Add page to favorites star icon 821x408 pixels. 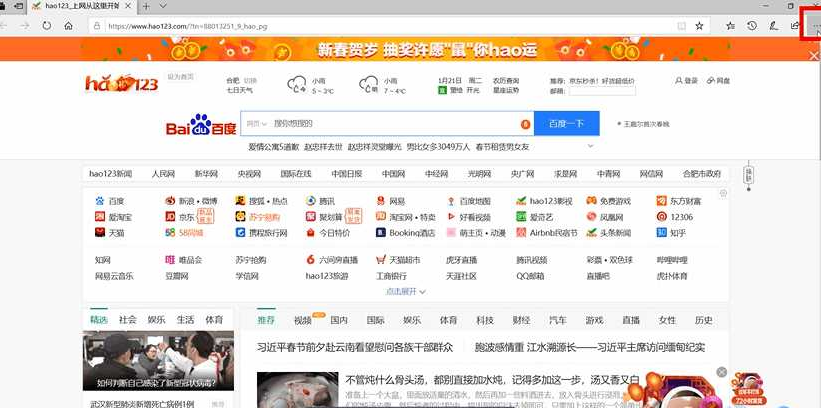699,26
